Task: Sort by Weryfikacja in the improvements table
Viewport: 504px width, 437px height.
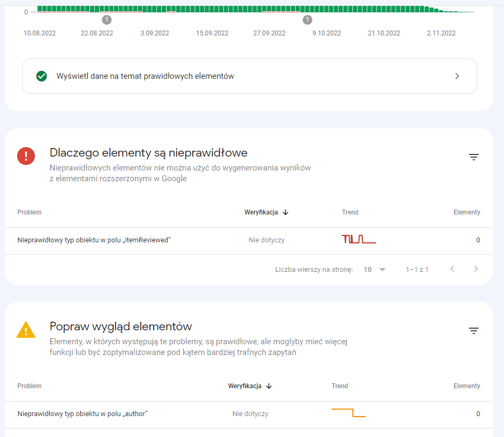Action: 250,386
